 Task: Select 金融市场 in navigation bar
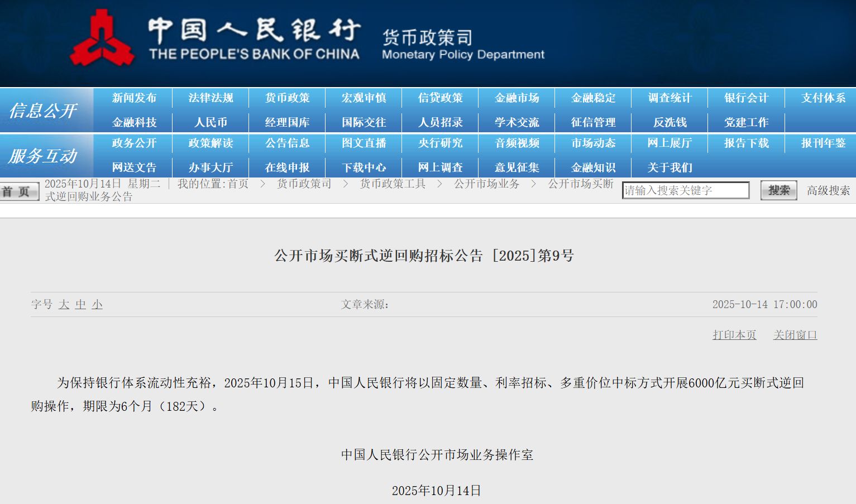point(517,98)
